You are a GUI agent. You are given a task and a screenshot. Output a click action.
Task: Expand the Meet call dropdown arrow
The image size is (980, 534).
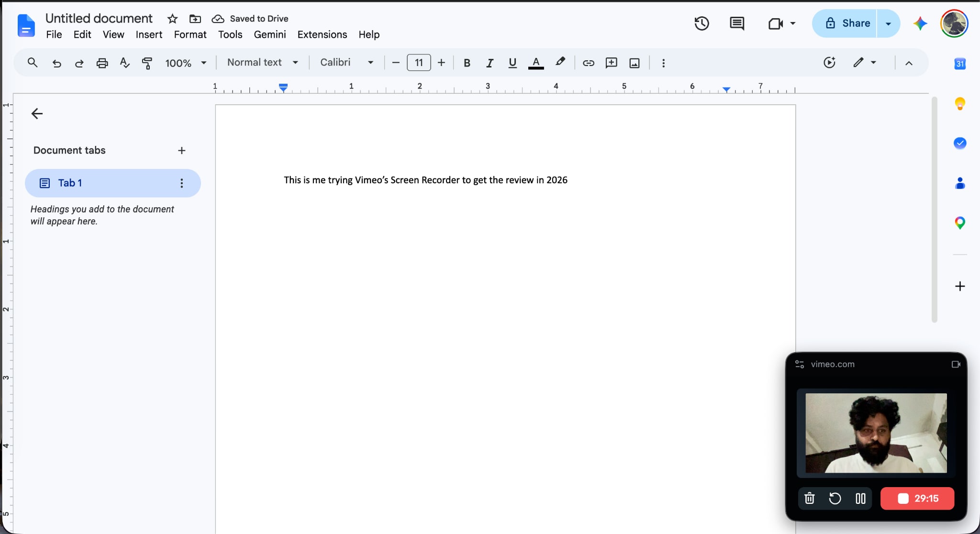[x=793, y=23]
